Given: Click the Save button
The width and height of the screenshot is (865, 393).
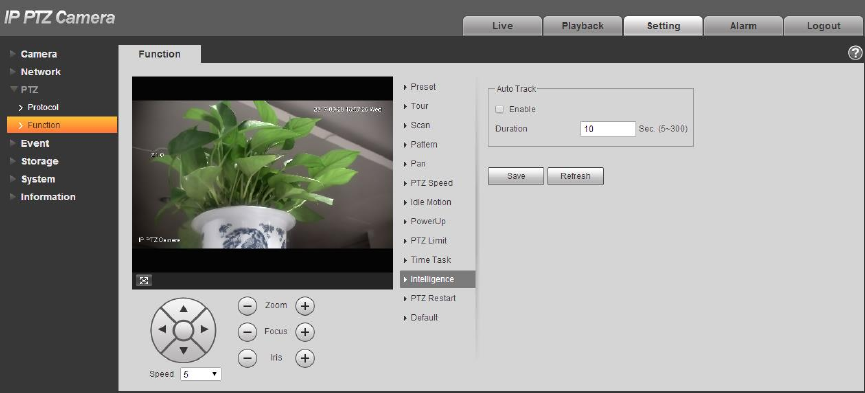Looking at the screenshot, I should pyautogui.click(x=516, y=176).
